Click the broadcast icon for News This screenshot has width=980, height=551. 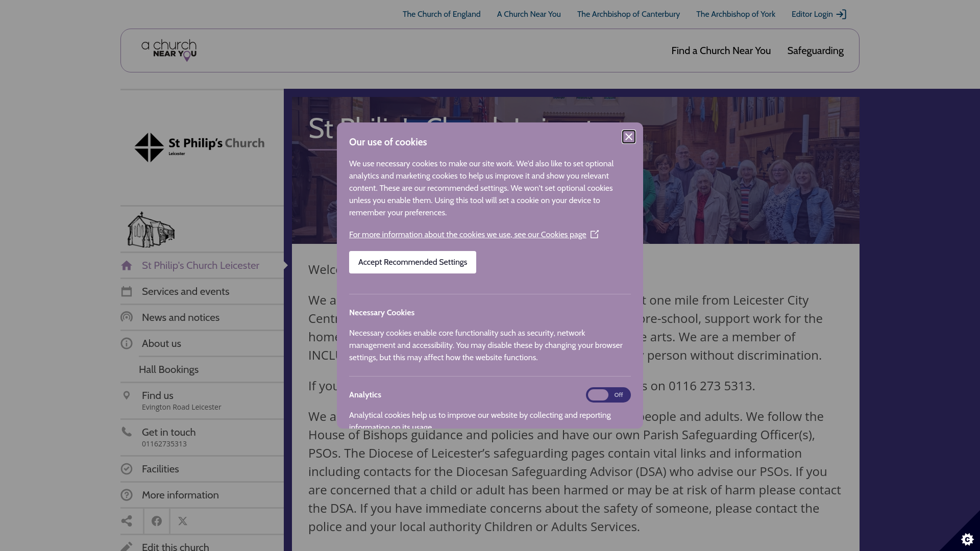coord(127,317)
